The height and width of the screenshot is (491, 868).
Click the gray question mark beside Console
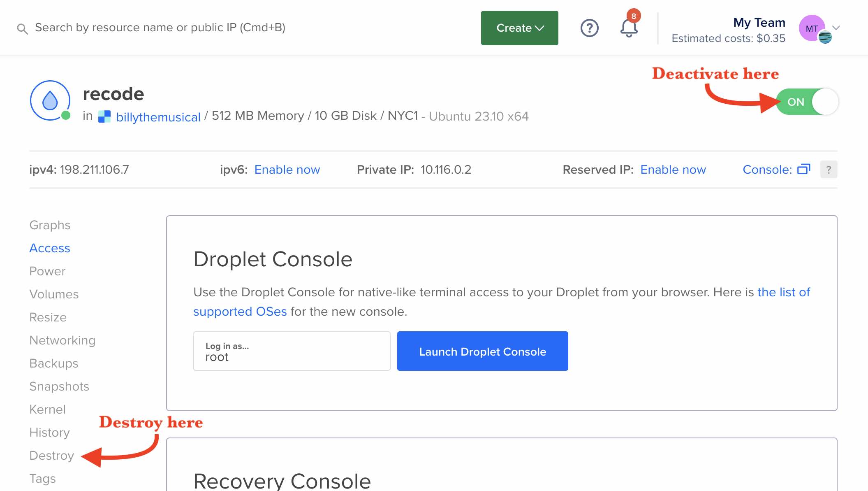(x=829, y=169)
